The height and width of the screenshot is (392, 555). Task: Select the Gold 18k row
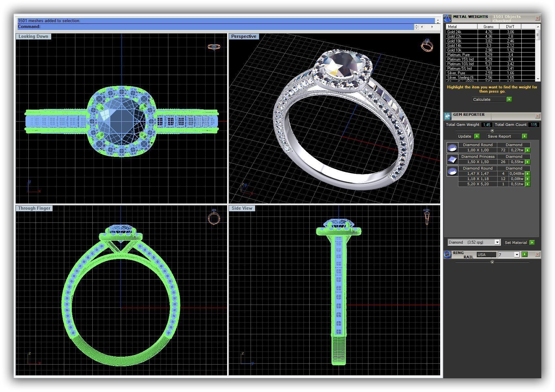click(x=490, y=41)
